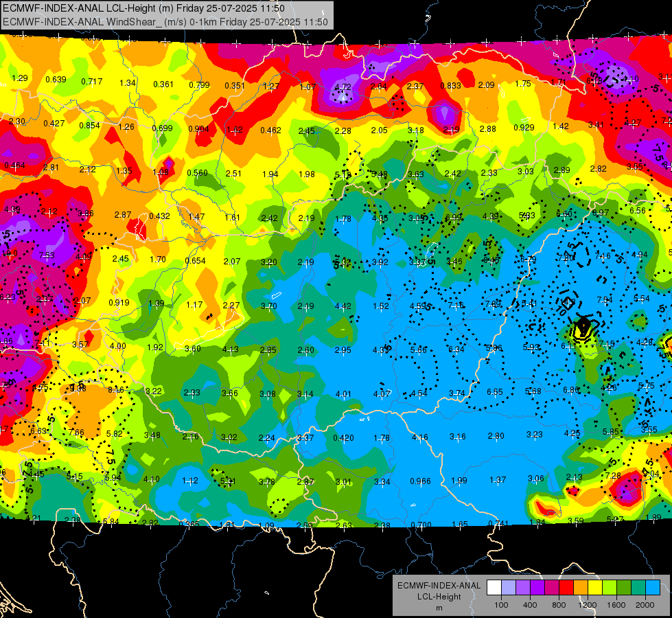Screen dimensions: 672x618
Task: Click the wind shear value 4.13
Action: [230, 350]
